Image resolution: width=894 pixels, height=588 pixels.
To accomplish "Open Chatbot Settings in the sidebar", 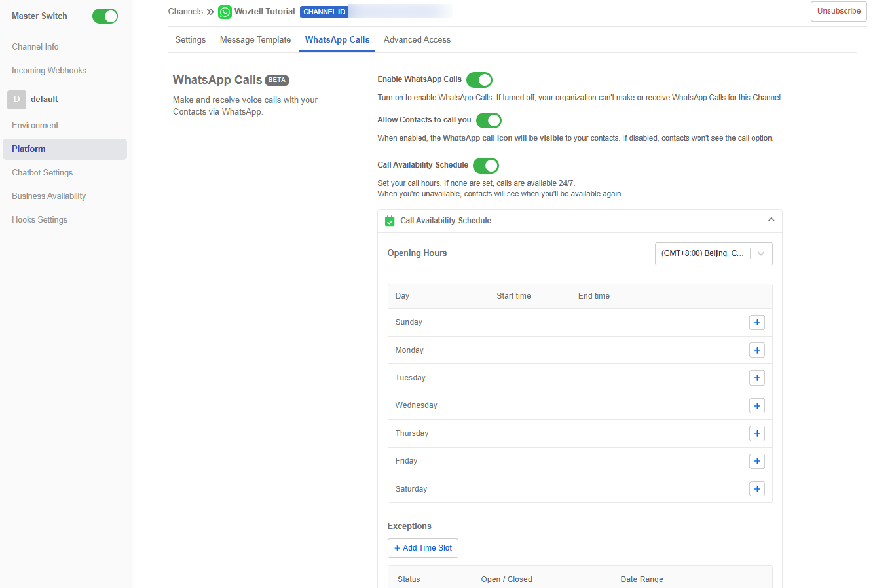I will (43, 173).
